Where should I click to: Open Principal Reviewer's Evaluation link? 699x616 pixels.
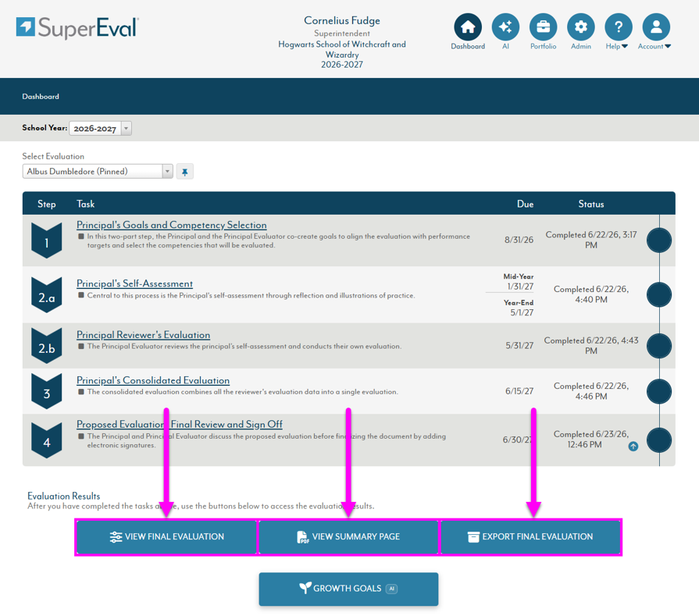tap(143, 335)
